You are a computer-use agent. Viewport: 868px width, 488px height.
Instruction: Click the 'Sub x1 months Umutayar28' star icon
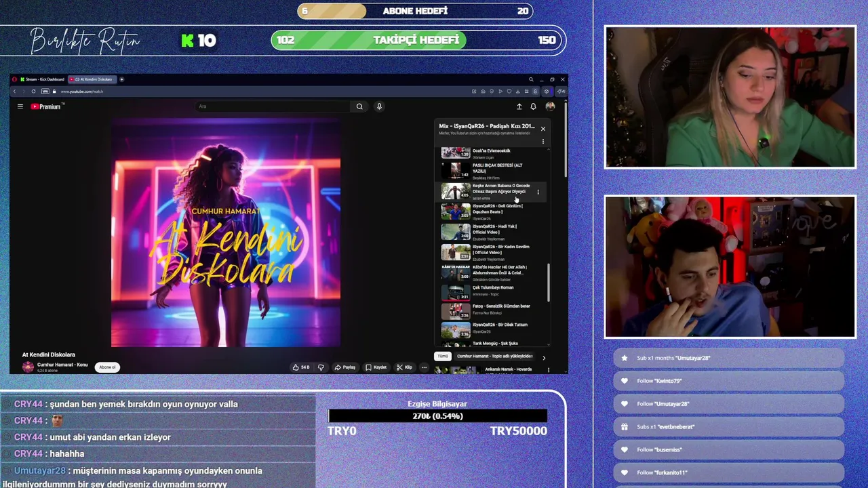point(625,358)
